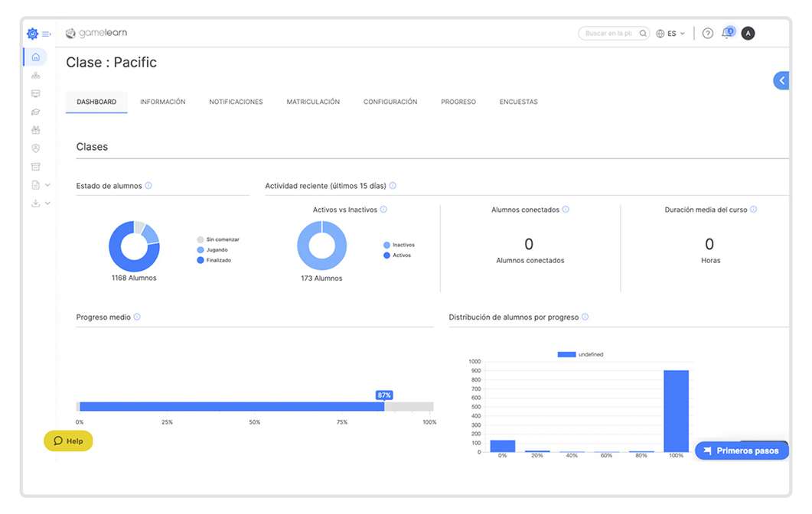This screenshot has height=514, width=812.
Task: Click the Horas label under duration
Action: [710, 260]
